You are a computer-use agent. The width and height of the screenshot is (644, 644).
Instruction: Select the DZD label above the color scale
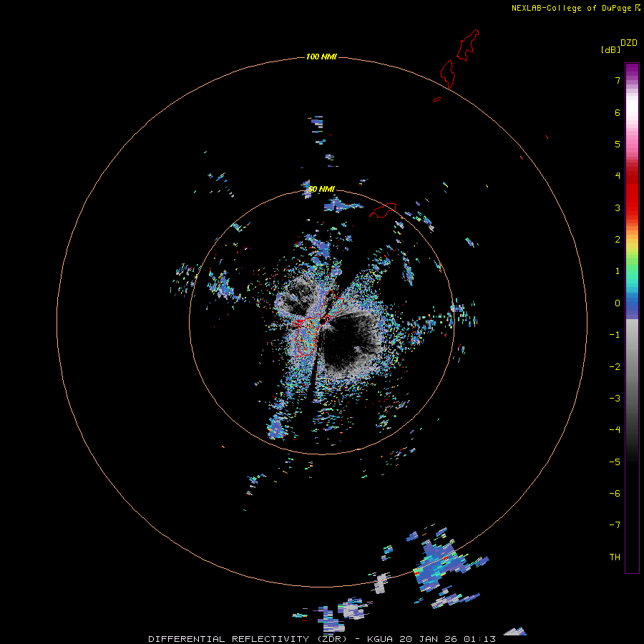point(629,43)
